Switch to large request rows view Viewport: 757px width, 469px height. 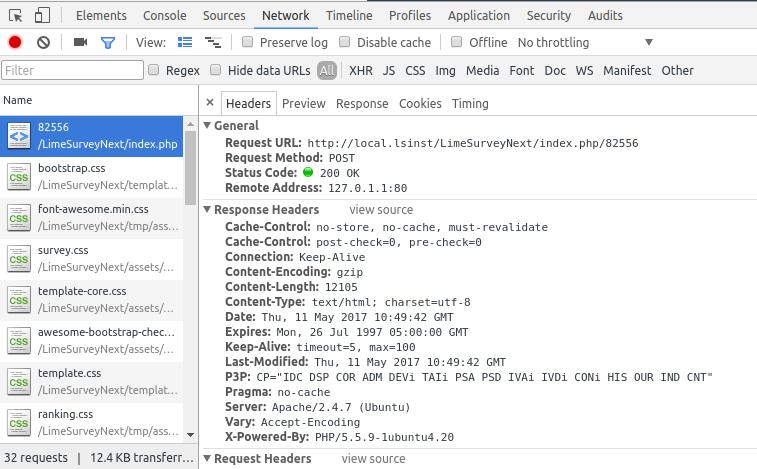[185, 42]
